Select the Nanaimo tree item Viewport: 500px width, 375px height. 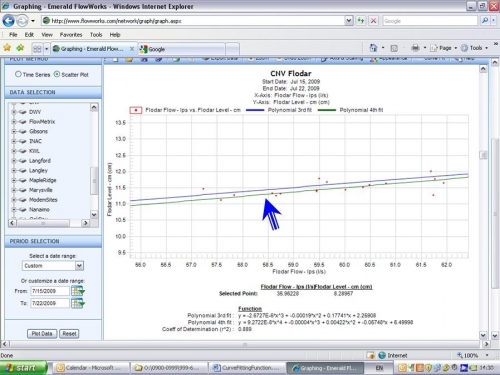(39, 210)
